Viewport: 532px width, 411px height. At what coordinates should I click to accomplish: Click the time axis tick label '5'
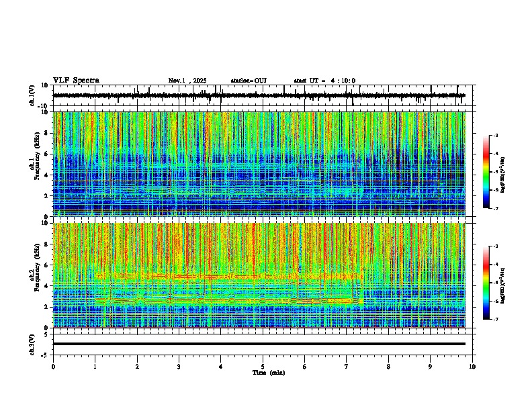263,367
